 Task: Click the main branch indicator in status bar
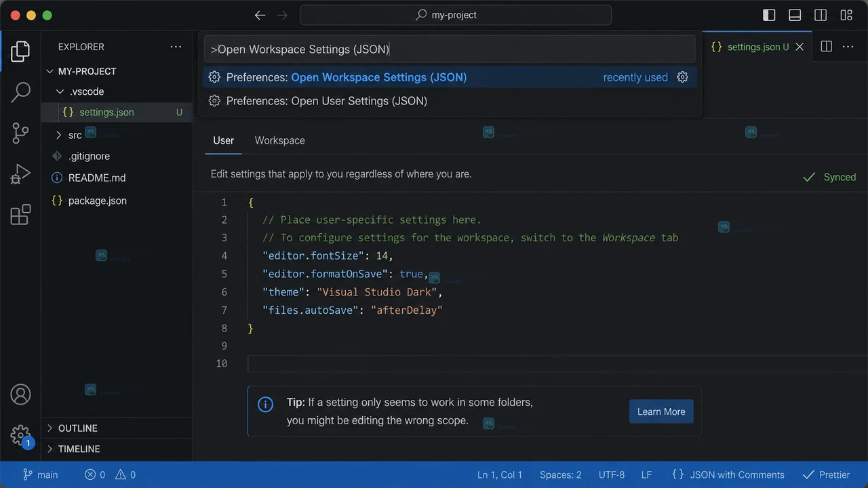point(40,474)
